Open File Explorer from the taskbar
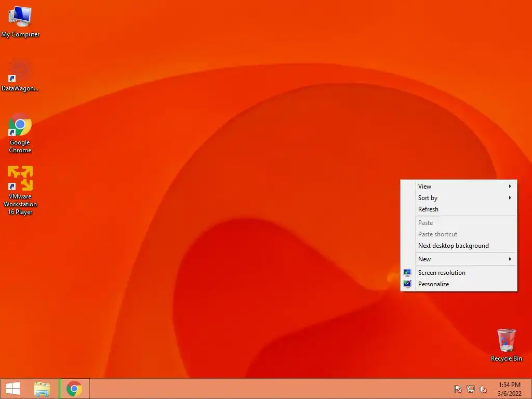This screenshot has height=399, width=532. pyautogui.click(x=42, y=389)
